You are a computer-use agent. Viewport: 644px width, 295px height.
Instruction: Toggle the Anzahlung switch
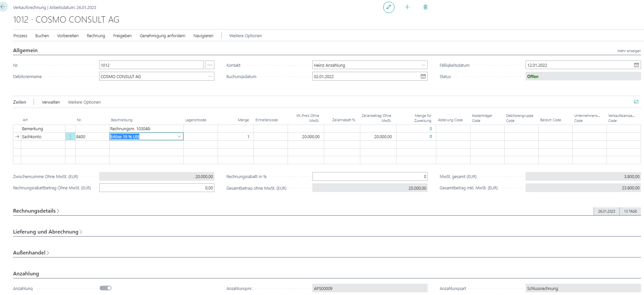(106, 288)
